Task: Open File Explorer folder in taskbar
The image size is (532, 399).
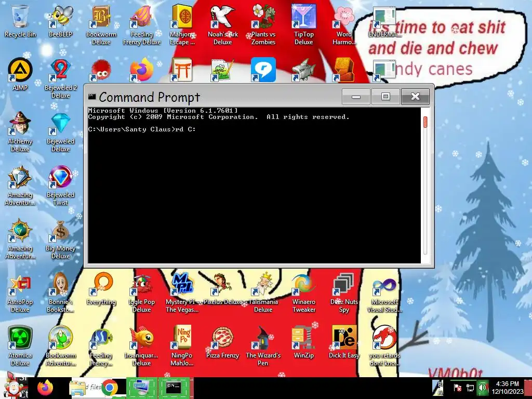Action: (77, 388)
